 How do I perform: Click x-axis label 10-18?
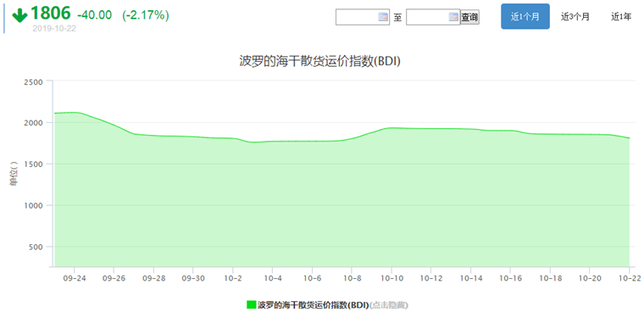550,278
